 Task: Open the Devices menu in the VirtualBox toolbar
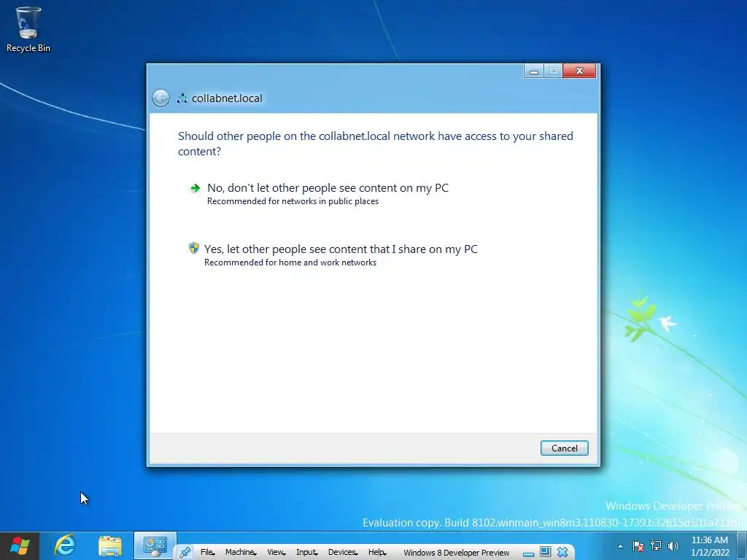(x=343, y=553)
